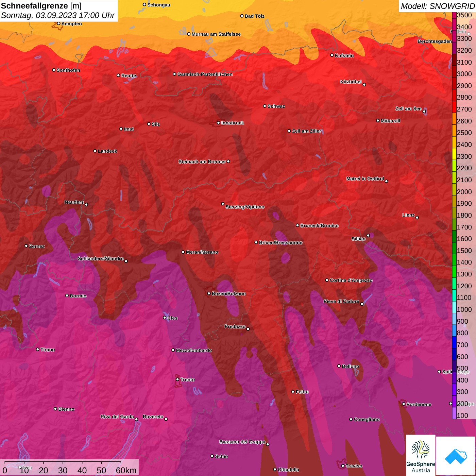Select the Belluno location dot
The image size is (476, 476).
click(x=339, y=366)
